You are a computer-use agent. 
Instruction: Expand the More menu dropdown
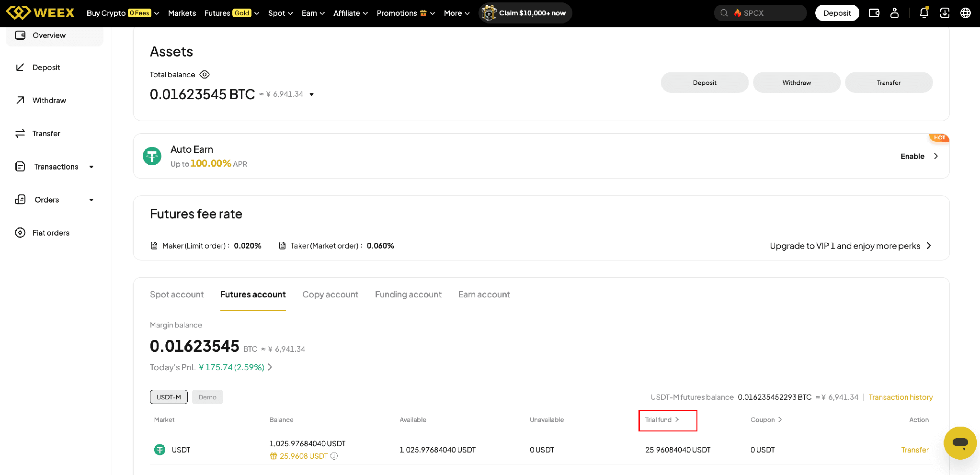[x=457, y=13]
